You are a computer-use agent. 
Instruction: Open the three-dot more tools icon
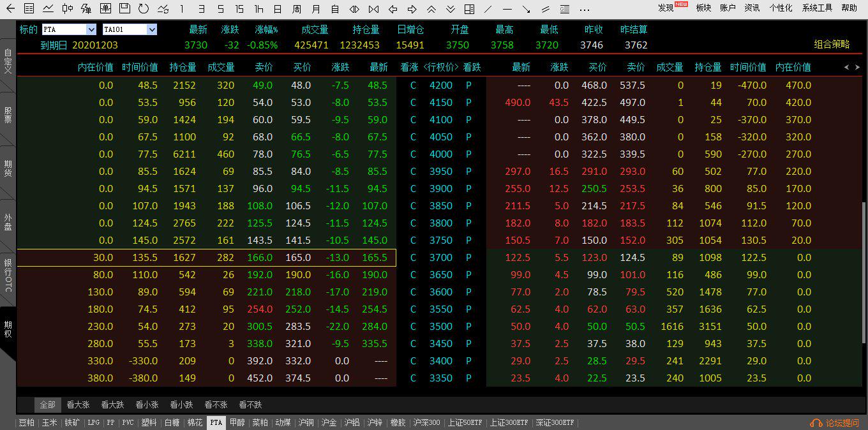click(x=584, y=9)
